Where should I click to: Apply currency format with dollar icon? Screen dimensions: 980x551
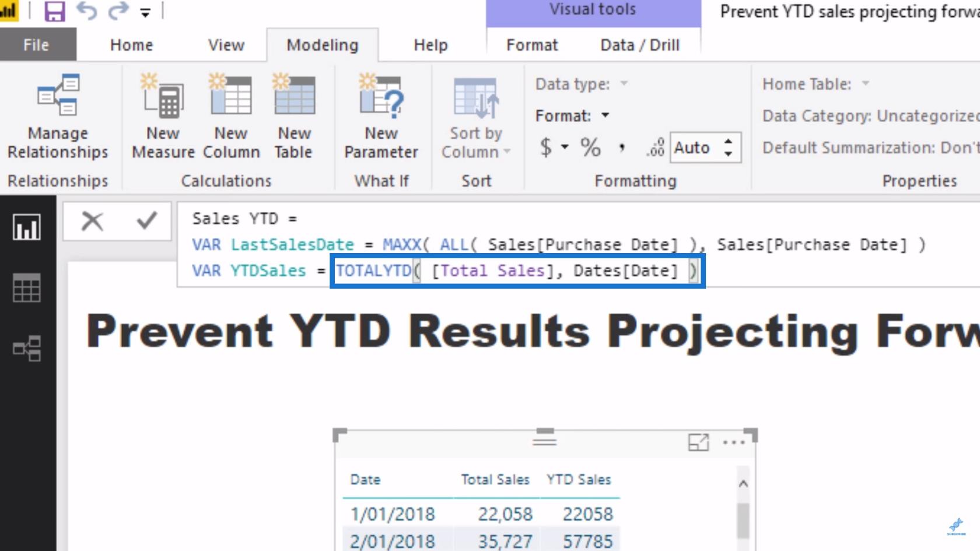click(545, 147)
